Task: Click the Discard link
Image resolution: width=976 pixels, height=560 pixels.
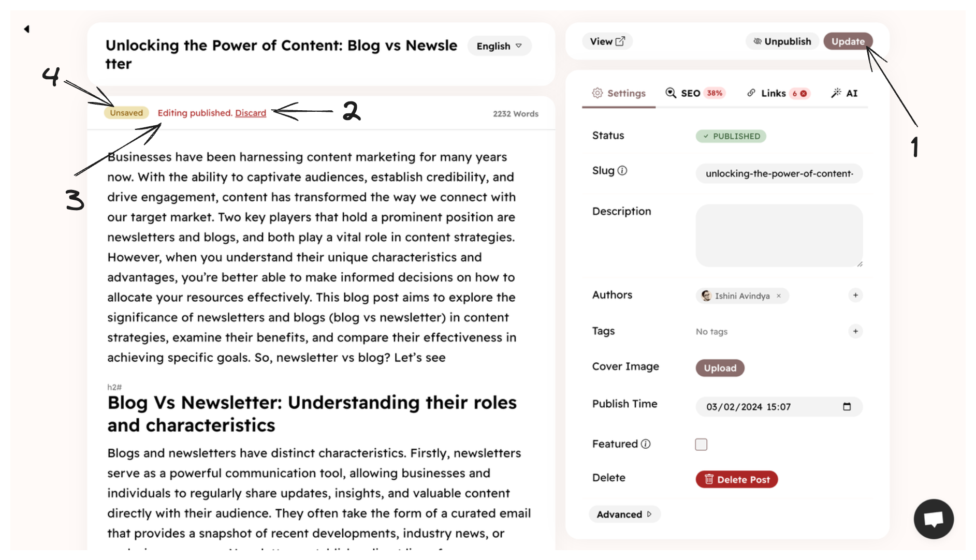Action: click(251, 113)
